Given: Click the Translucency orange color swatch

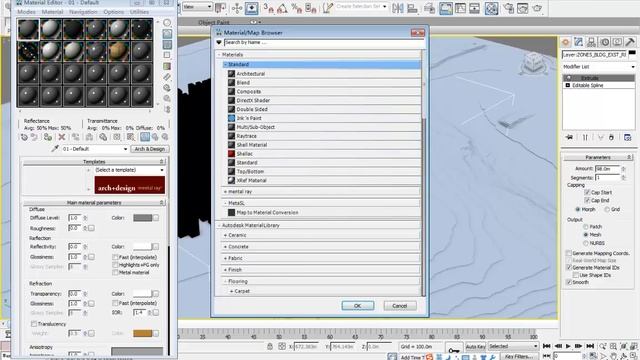Looking at the screenshot, I should point(143,333).
